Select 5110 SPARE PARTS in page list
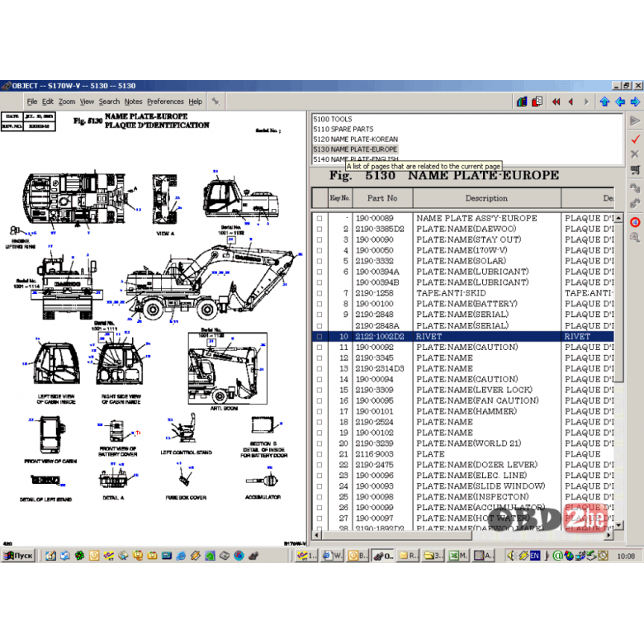 coord(343,129)
